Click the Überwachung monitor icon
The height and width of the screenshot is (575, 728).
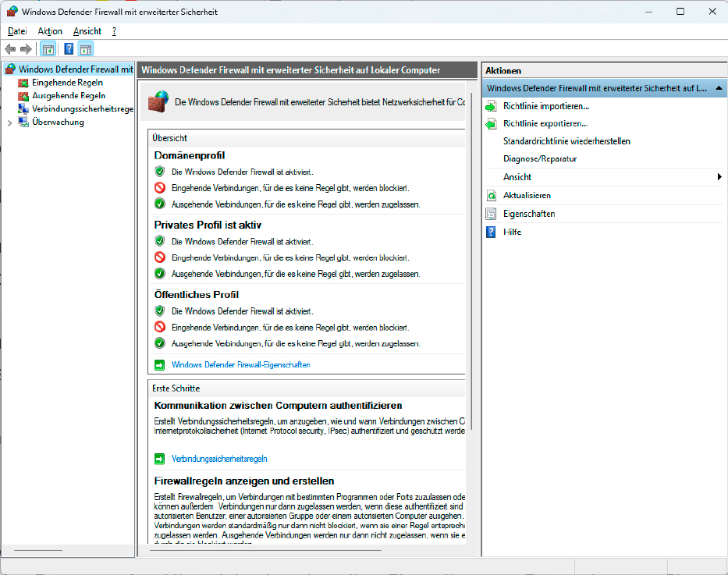coord(23,122)
